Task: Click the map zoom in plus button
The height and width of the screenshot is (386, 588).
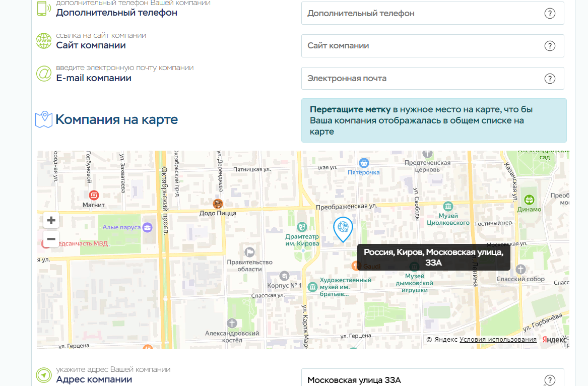Action: (x=51, y=220)
